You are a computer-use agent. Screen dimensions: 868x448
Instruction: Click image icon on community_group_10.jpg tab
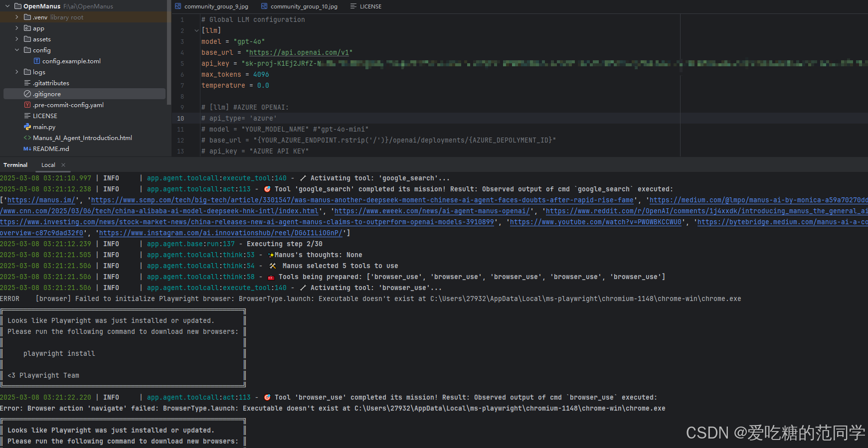pyautogui.click(x=265, y=6)
